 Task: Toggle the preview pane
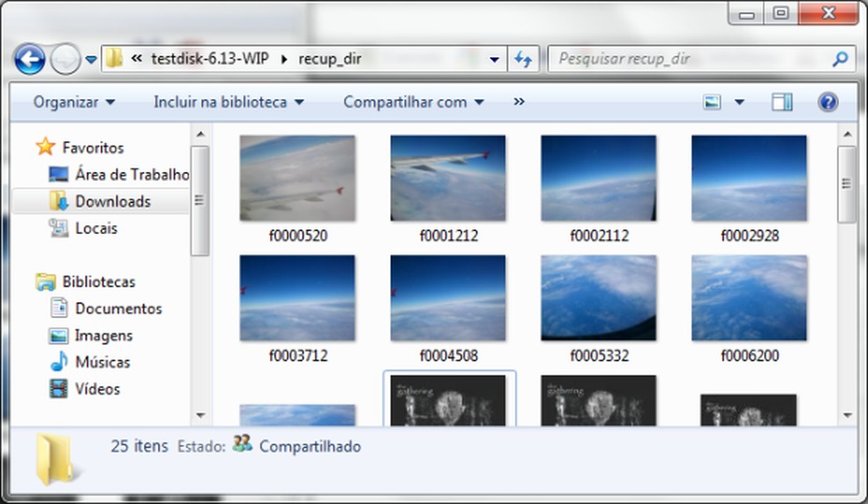782,102
